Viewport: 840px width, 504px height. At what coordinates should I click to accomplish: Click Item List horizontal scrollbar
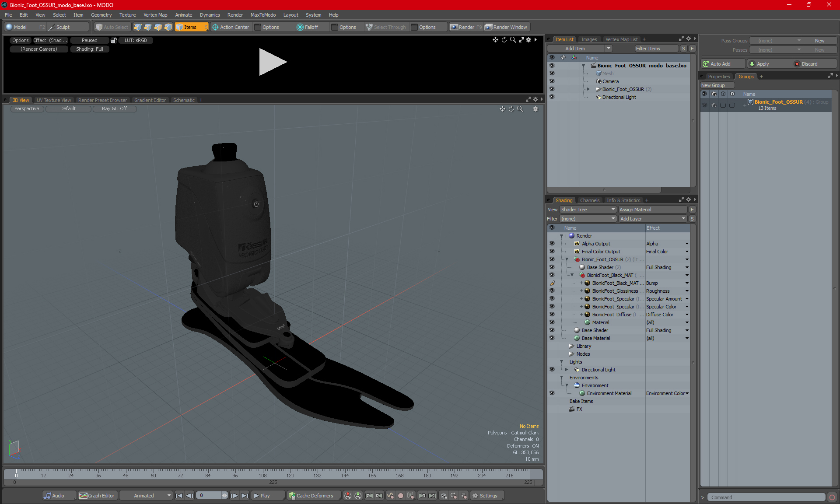604,190
